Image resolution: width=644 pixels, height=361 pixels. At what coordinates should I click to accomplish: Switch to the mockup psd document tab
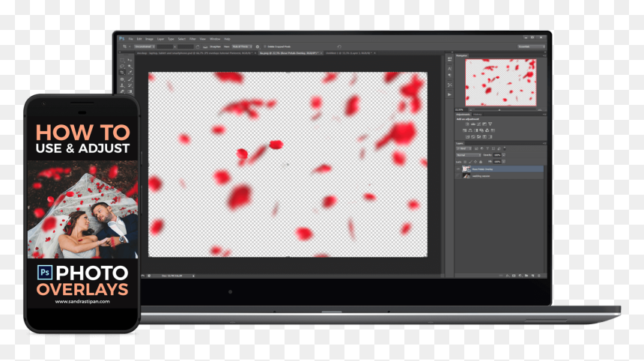pos(195,53)
